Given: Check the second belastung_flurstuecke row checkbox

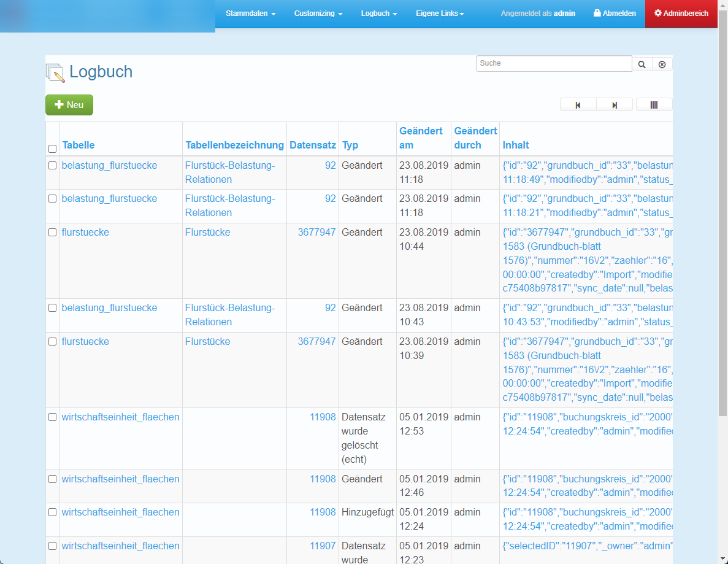Looking at the screenshot, I should click(x=53, y=198).
